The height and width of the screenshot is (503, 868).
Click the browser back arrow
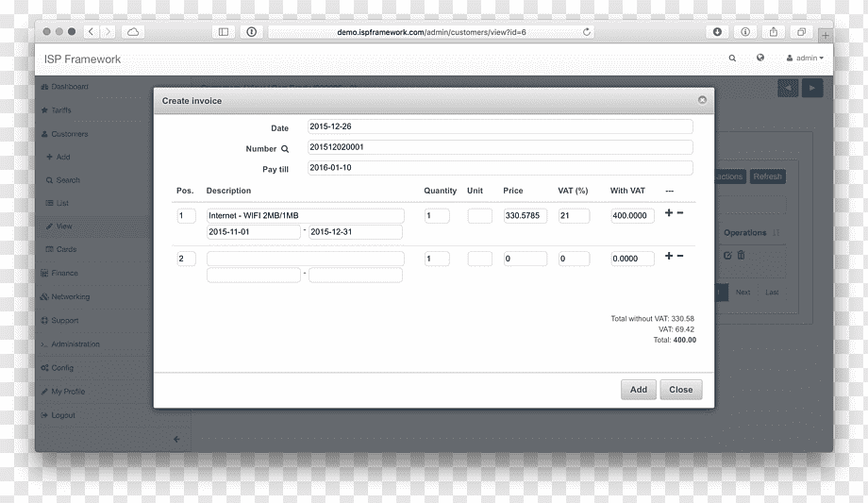tap(91, 31)
